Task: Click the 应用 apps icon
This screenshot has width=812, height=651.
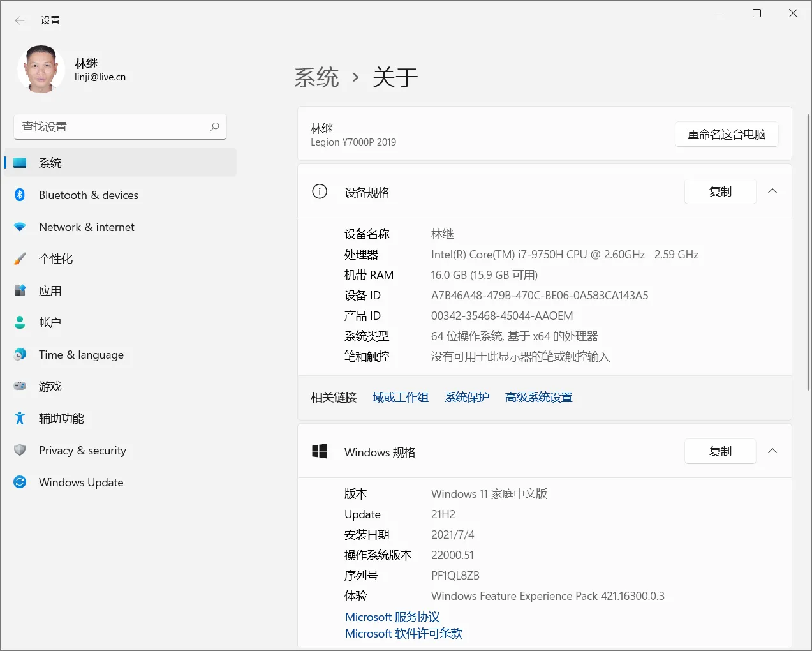Action: click(20, 290)
